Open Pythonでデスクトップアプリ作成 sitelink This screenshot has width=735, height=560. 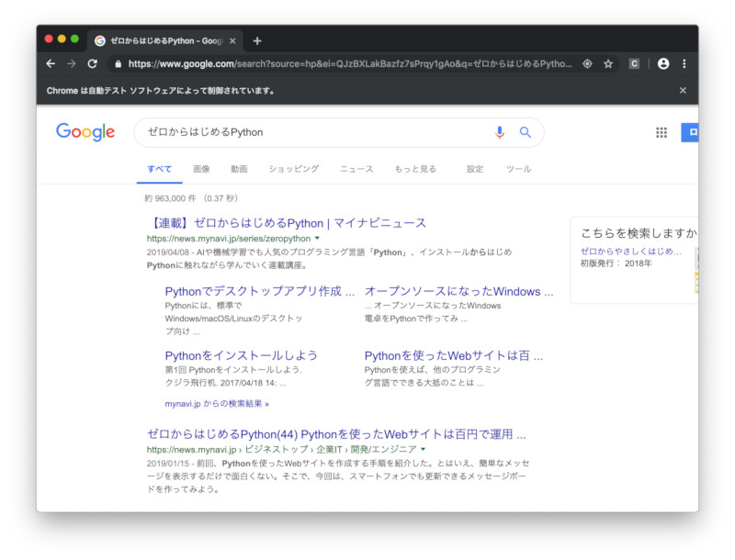click(x=260, y=291)
